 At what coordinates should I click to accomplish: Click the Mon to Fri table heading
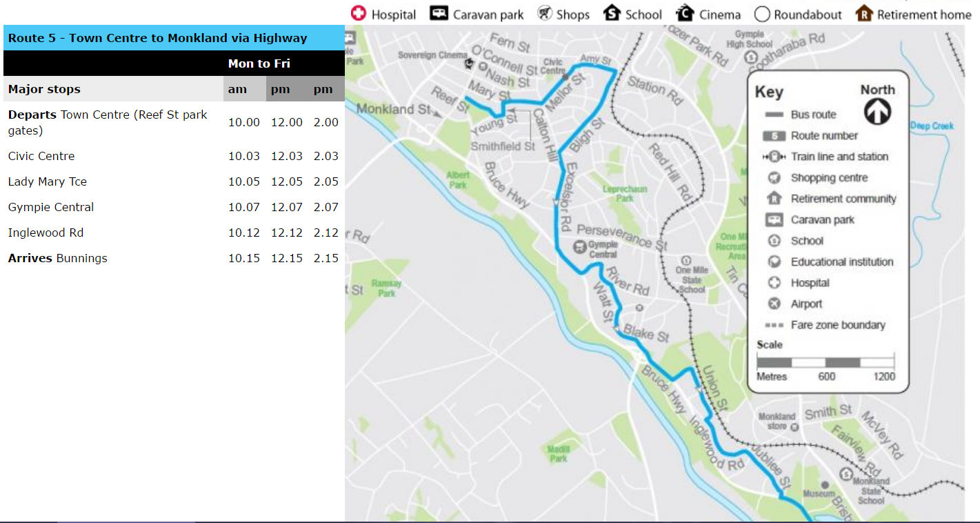[259, 63]
